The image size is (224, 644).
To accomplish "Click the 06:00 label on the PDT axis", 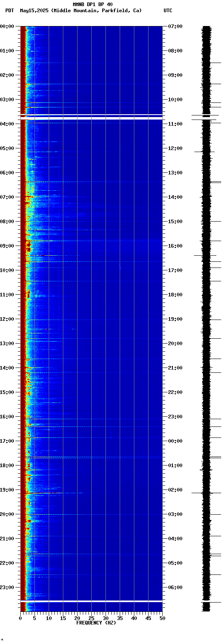I will [x=7, y=173].
